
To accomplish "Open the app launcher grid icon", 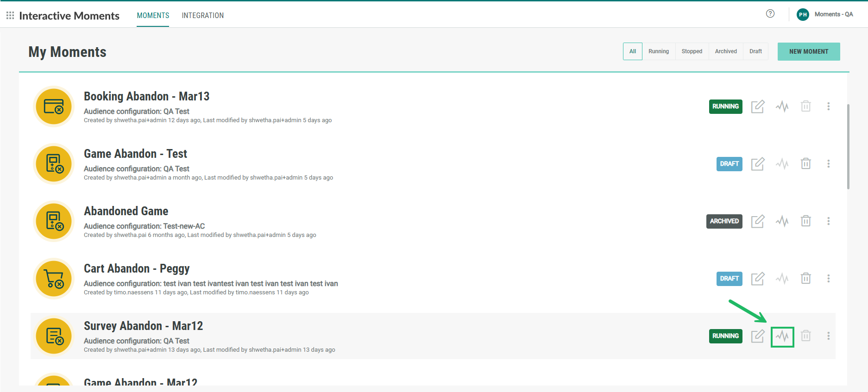I will [x=10, y=16].
